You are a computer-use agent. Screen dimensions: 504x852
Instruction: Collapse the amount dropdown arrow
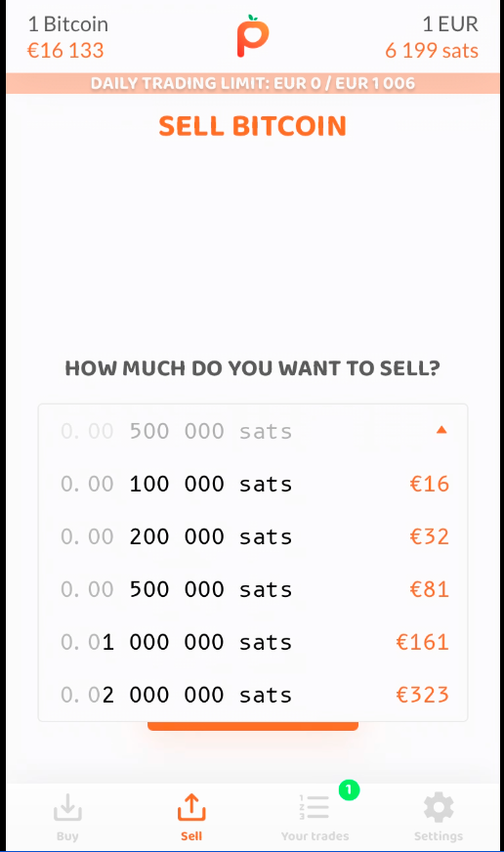441,430
